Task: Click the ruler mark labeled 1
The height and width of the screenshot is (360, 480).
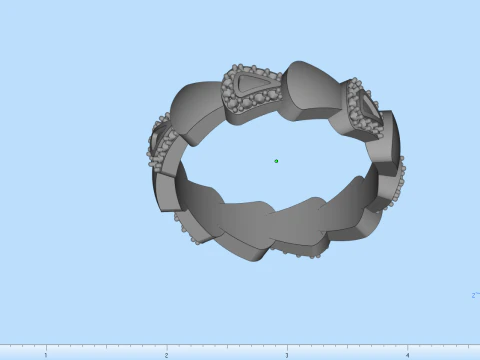Action: tap(46, 355)
